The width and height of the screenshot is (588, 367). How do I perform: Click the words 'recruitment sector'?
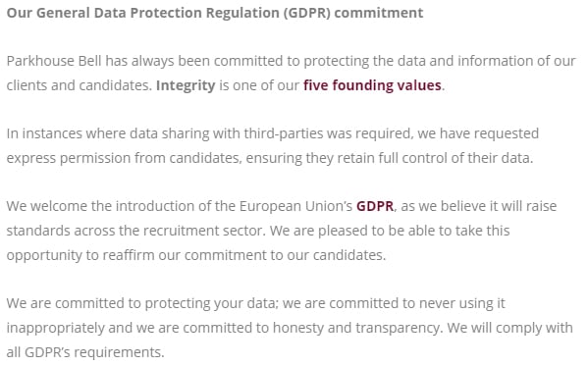pos(203,231)
